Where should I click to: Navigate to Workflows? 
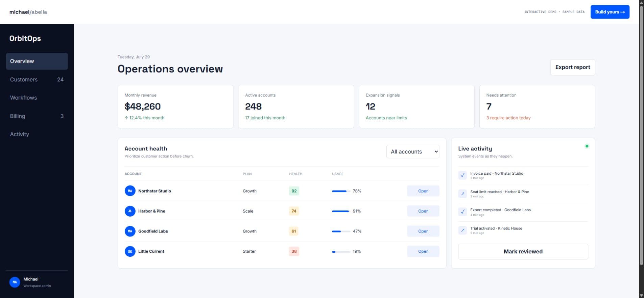pos(37,98)
